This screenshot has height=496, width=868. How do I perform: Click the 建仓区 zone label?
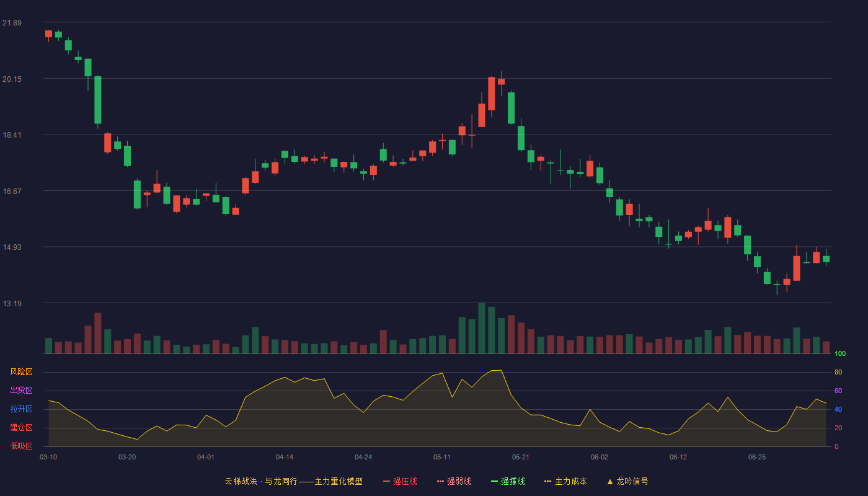21,428
